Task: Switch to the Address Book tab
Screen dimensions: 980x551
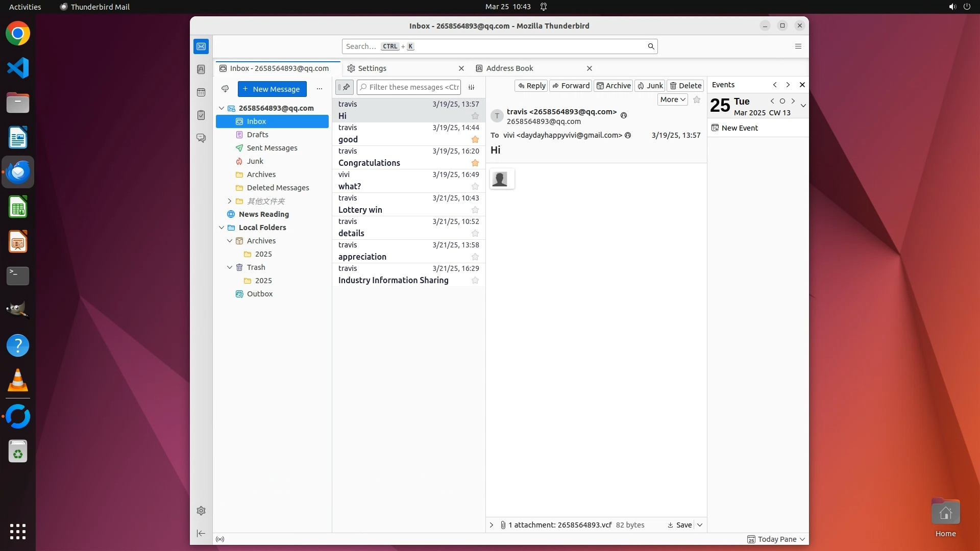Action: (509, 68)
